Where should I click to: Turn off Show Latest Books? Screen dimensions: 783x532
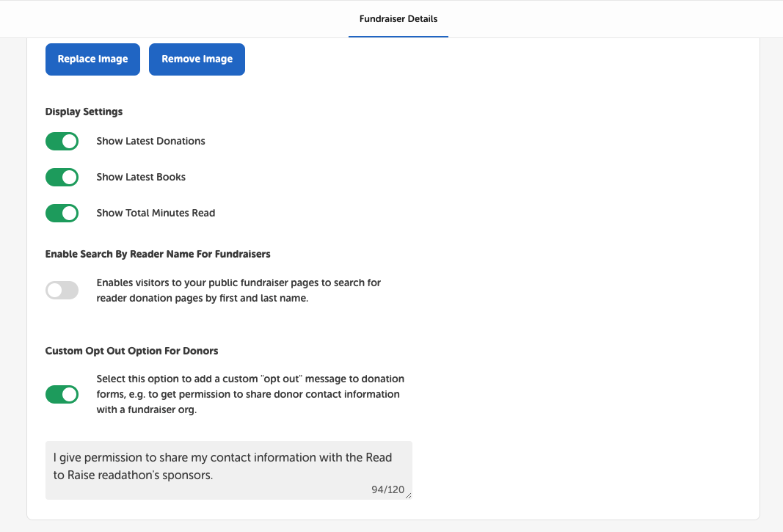(x=62, y=177)
